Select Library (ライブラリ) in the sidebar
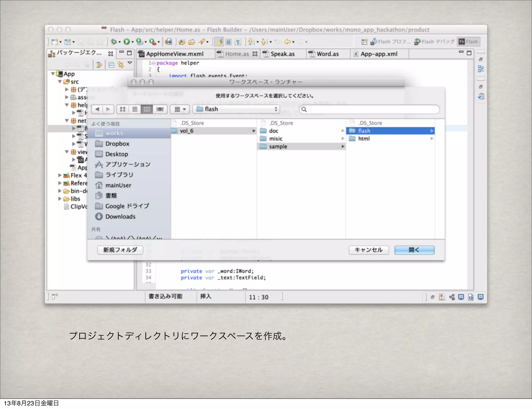This screenshot has height=409, width=532. (x=129, y=175)
